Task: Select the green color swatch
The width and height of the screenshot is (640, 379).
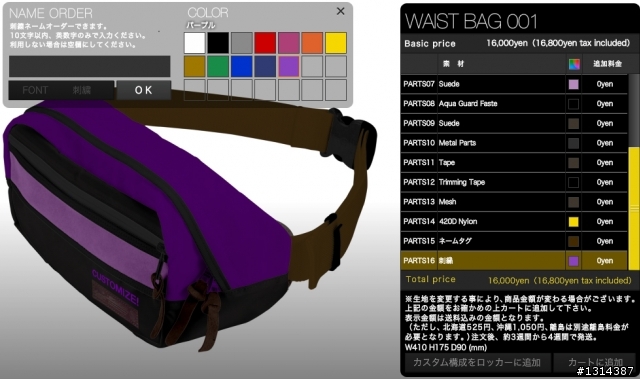Action: pyautogui.click(x=218, y=66)
